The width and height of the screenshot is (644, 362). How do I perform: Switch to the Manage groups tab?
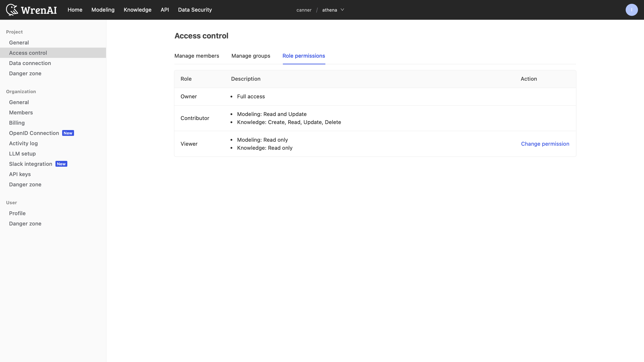(x=250, y=56)
